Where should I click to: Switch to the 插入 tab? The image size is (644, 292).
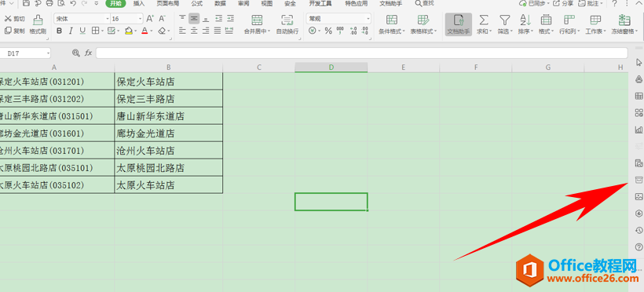tap(139, 4)
